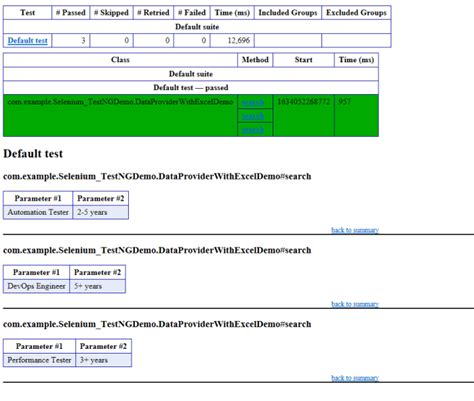Click the 'Automation Tester' parameter cell

(x=38, y=212)
